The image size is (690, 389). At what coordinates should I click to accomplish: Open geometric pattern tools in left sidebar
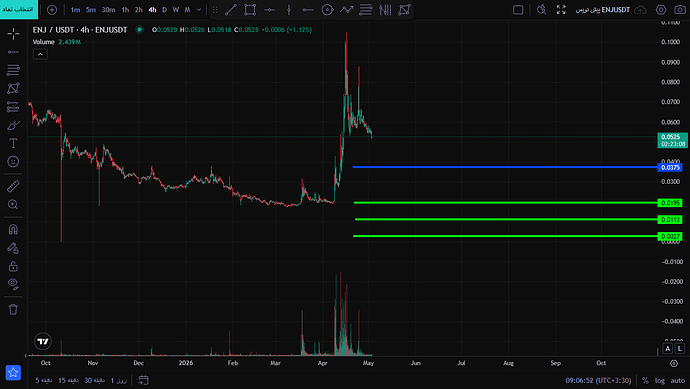pos(13,88)
